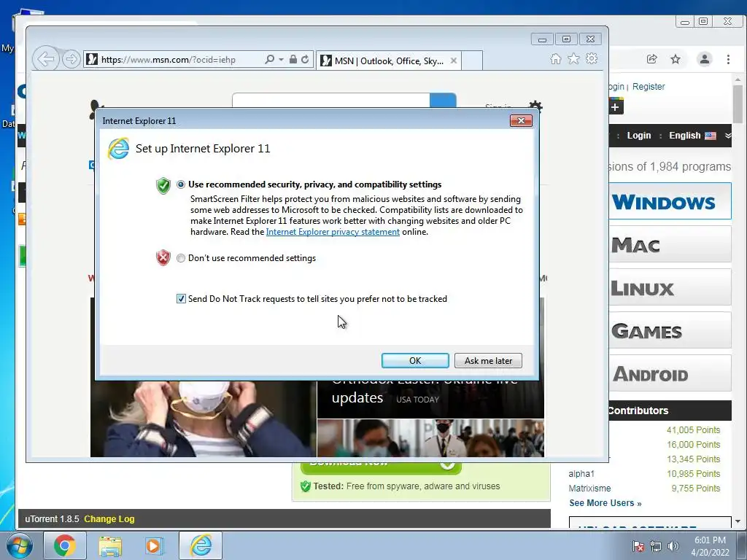
Task: Click the plus share button in Chrome page
Action: [615, 106]
